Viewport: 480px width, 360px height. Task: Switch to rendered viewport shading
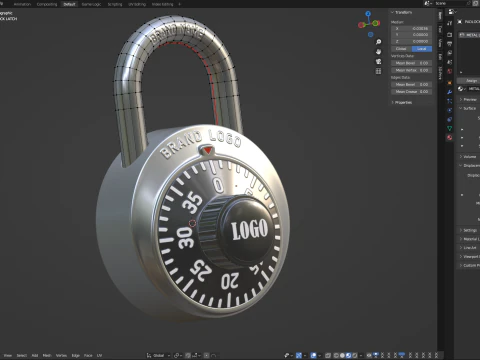tap(355, 355)
